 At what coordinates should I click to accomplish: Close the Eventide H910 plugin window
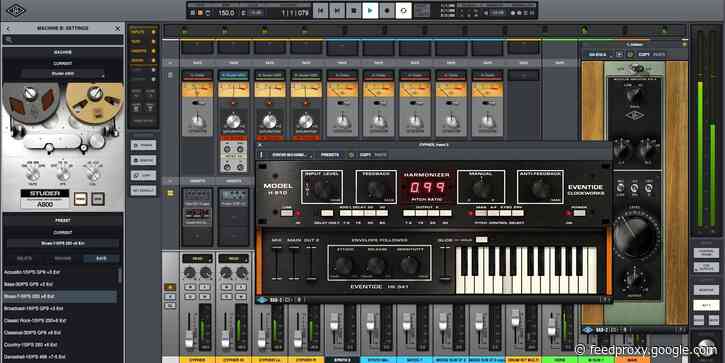pos(260,145)
